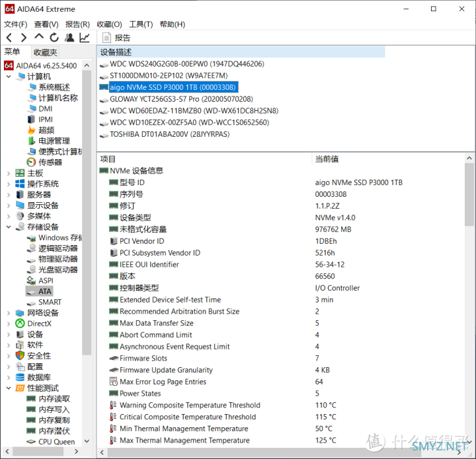Select TOSHIBA DT01ABA200V device
The width and height of the screenshot is (476, 459).
click(x=170, y=134)
